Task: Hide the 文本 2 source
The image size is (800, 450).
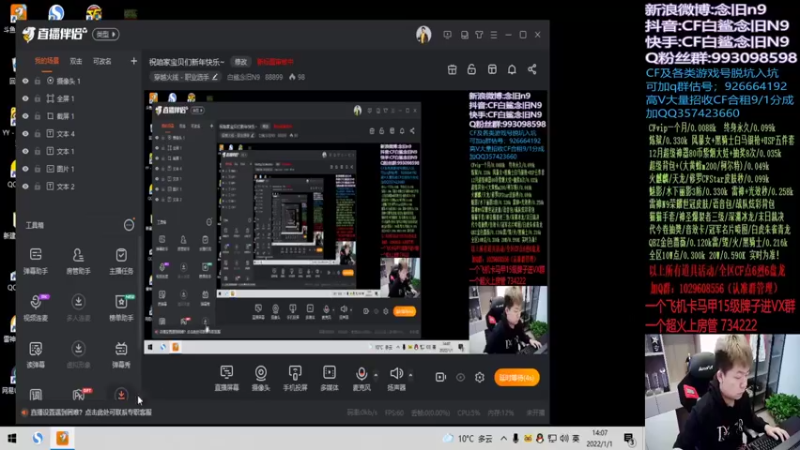Action: tap(26, 187)
